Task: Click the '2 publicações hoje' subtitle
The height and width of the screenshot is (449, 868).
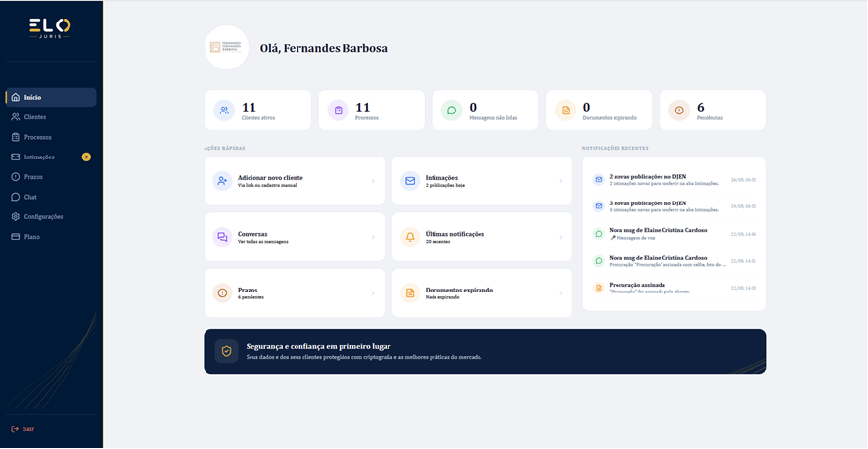Action: click(x=444, y=186)
